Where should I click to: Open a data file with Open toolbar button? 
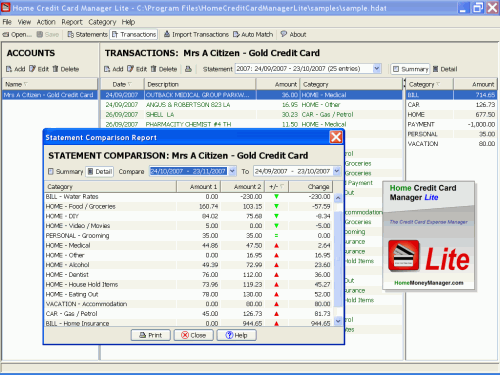[17, 34]
